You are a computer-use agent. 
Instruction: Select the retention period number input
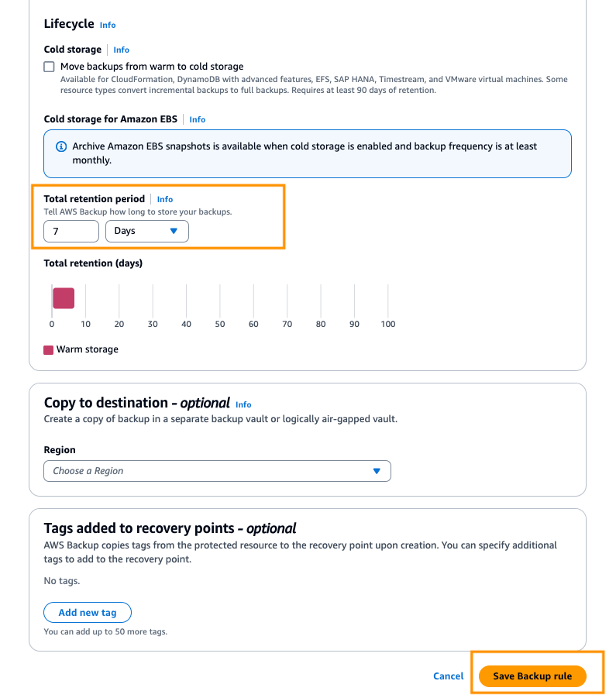tap(71, 231)
